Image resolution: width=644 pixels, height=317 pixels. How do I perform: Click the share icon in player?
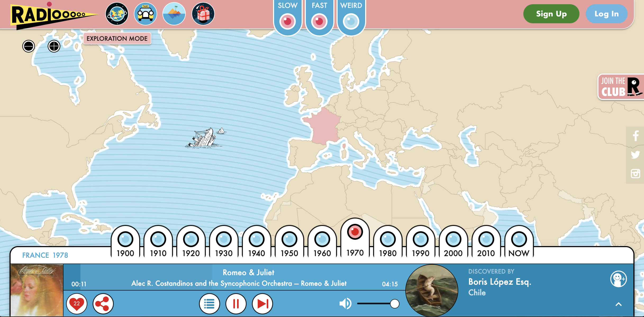[103, 304]
